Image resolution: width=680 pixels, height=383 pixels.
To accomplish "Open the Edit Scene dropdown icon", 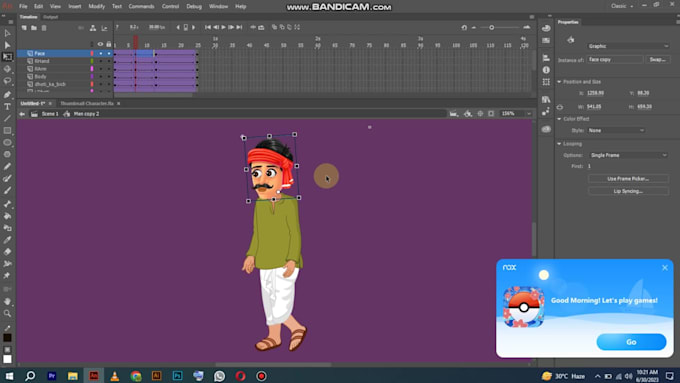I will tap(453, 114).
